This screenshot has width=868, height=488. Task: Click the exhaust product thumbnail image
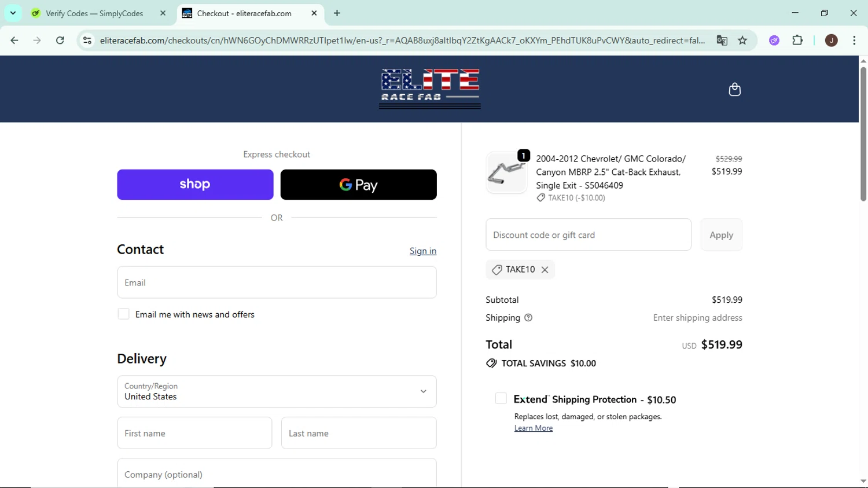coord(506,173)
